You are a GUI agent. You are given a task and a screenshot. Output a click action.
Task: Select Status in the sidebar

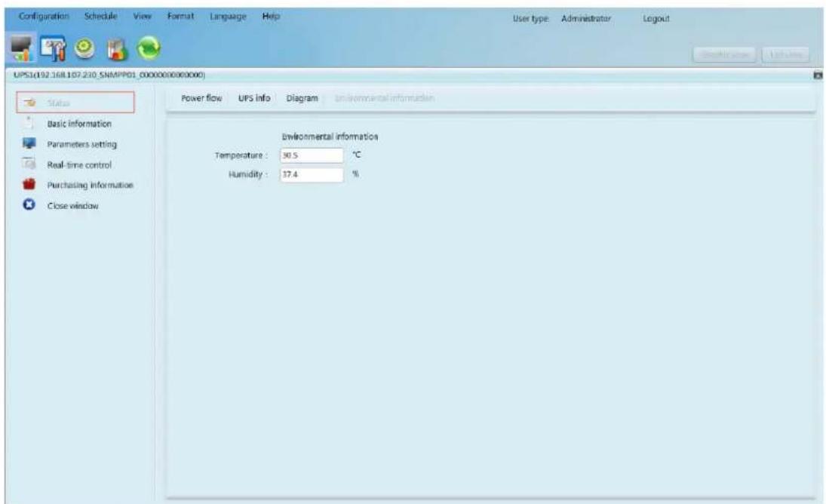[x=75, y=102]
